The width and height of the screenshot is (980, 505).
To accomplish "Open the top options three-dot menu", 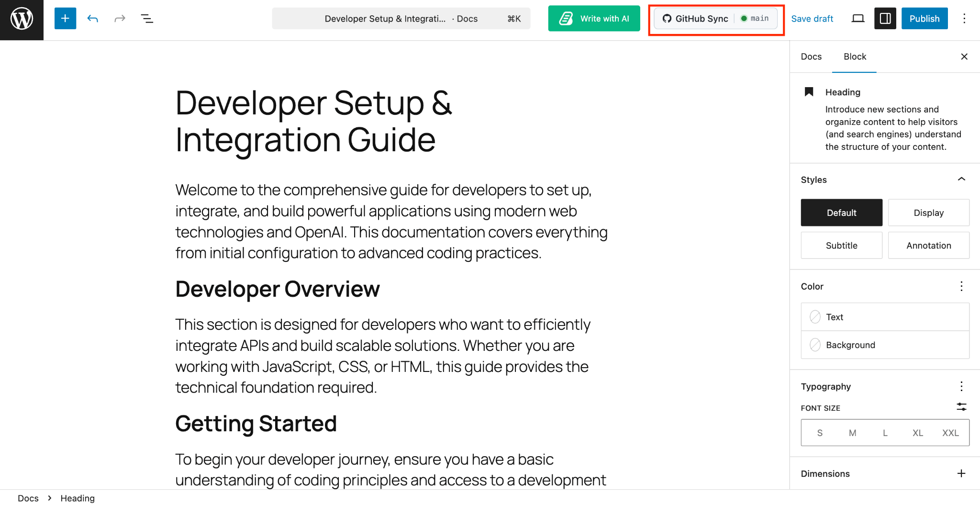I will click(964, 19).
